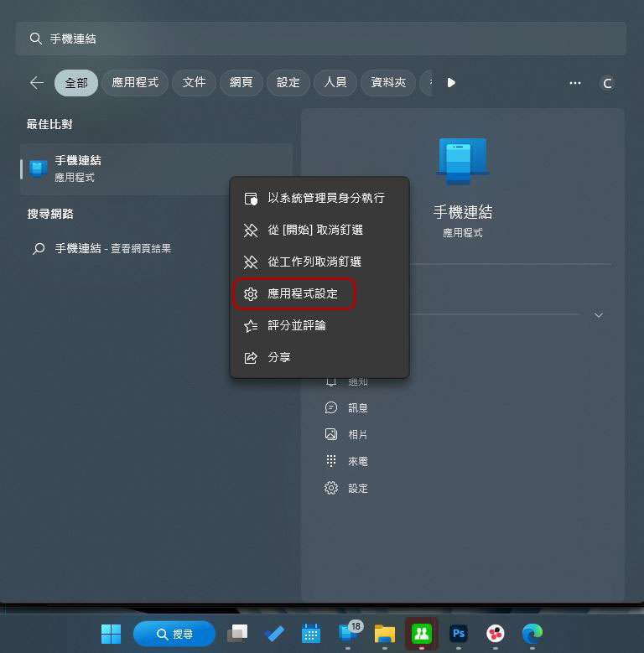Show more filter tabs with play arrow

451,82
